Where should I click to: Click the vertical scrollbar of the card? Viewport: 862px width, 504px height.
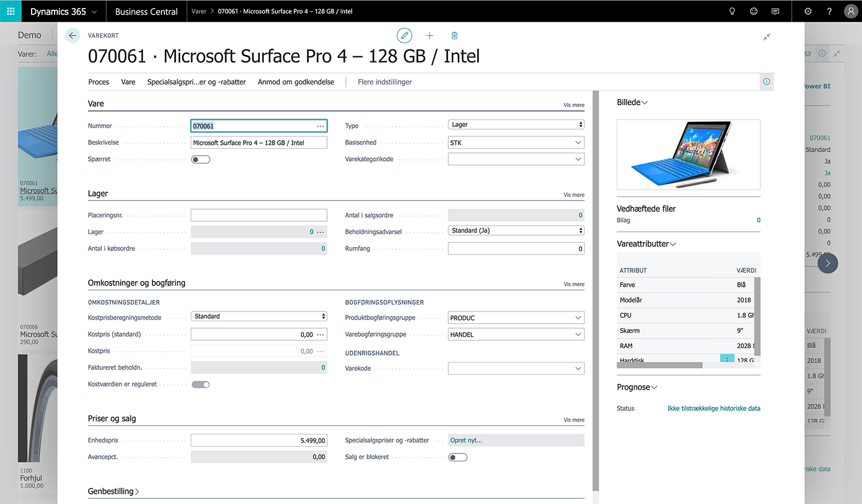pyautogui.click(x=595, y=290)
